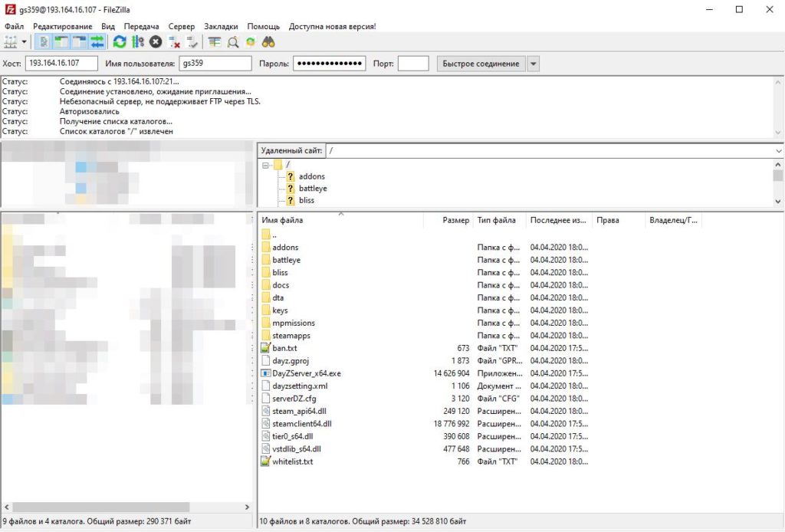Click binoculars file search icon
Screen dimensions: 785x532
[x=268, y=41]
